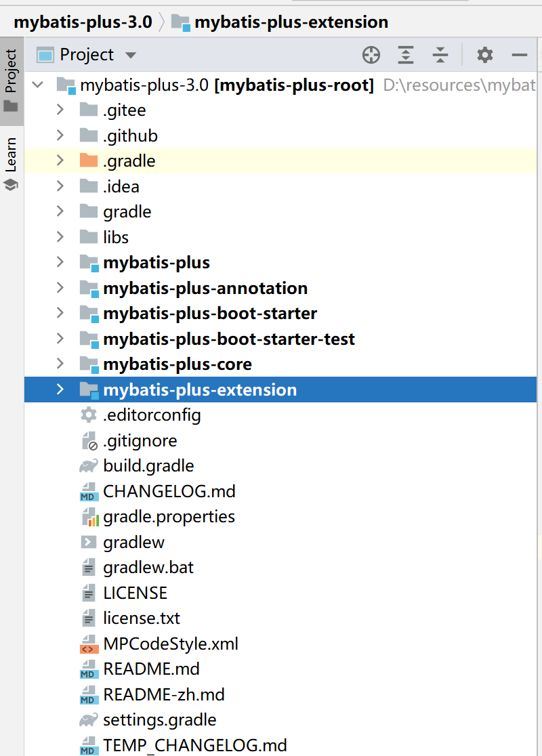Screen dimensions: 542x756
Task: Click the orange .gradle folder icon
Action: coord(89,161)
